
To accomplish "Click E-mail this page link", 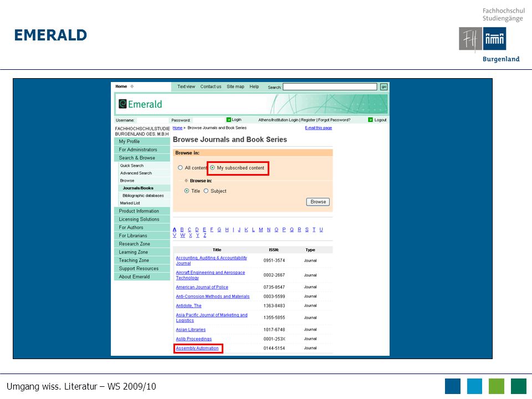I will coord(318,128).
